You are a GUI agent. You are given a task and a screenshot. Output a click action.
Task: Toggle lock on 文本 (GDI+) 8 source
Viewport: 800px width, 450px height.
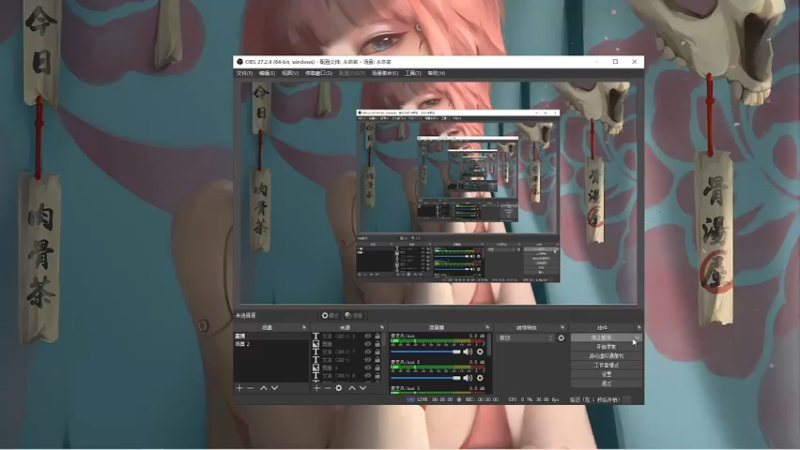pyautogui.click(x=378, y=376)
